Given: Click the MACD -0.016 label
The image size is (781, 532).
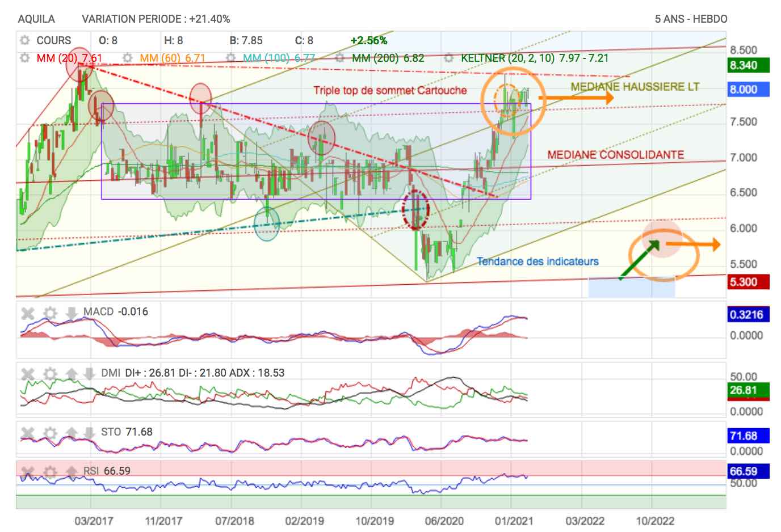Looking at the screenshot, I should [x=116, y=311].
